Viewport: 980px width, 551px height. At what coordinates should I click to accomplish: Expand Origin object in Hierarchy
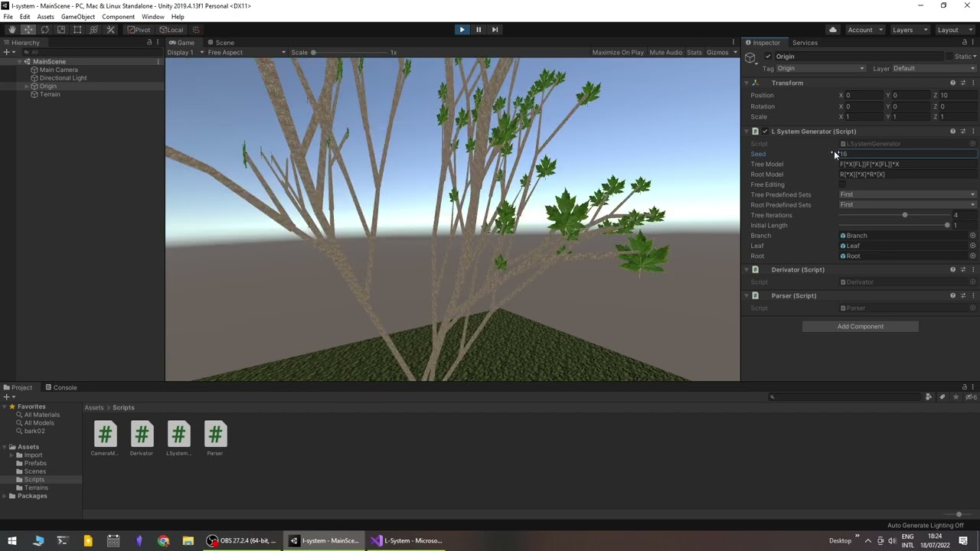click(x=27, y=86)
